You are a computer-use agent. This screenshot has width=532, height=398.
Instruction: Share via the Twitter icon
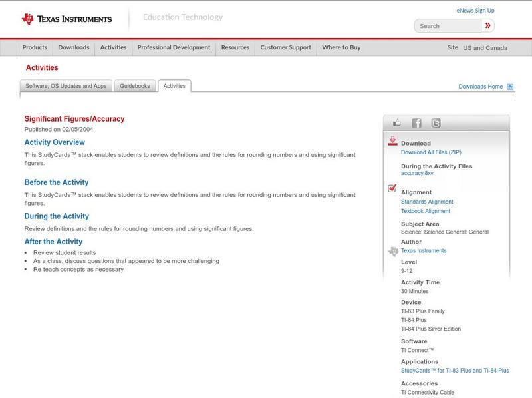[436, 123]
